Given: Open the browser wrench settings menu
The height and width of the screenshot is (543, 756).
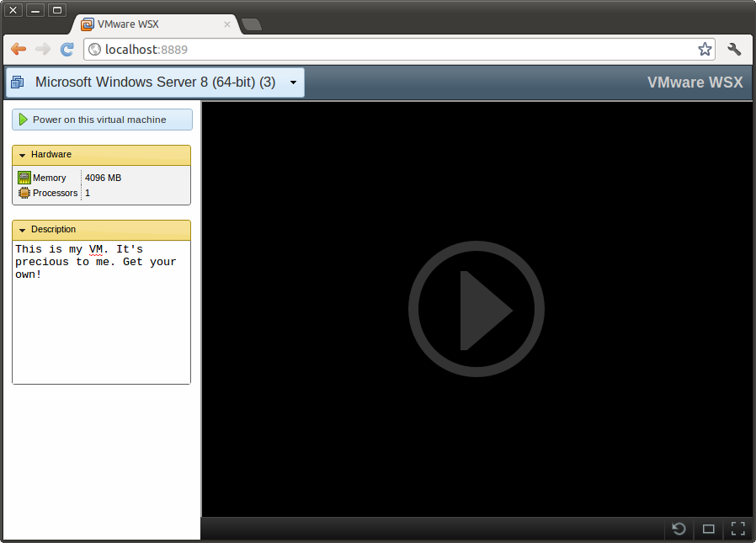Looking at the screenshot, I should pos(734,49).
